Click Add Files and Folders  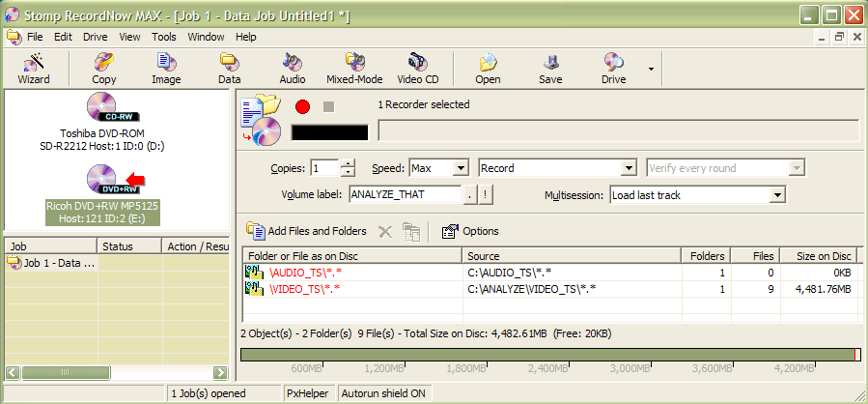click(307, 231)
